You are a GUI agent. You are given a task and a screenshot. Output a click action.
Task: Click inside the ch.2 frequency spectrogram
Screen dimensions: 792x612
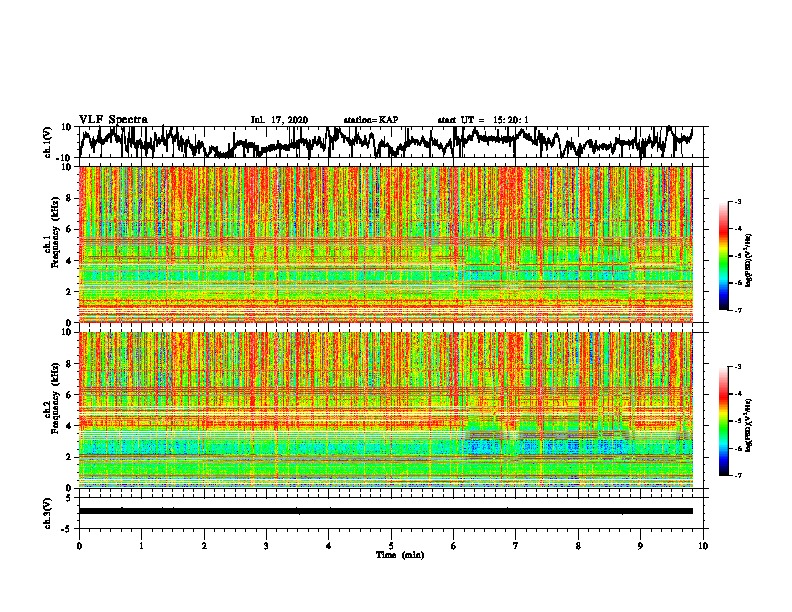tap(385, 410)
